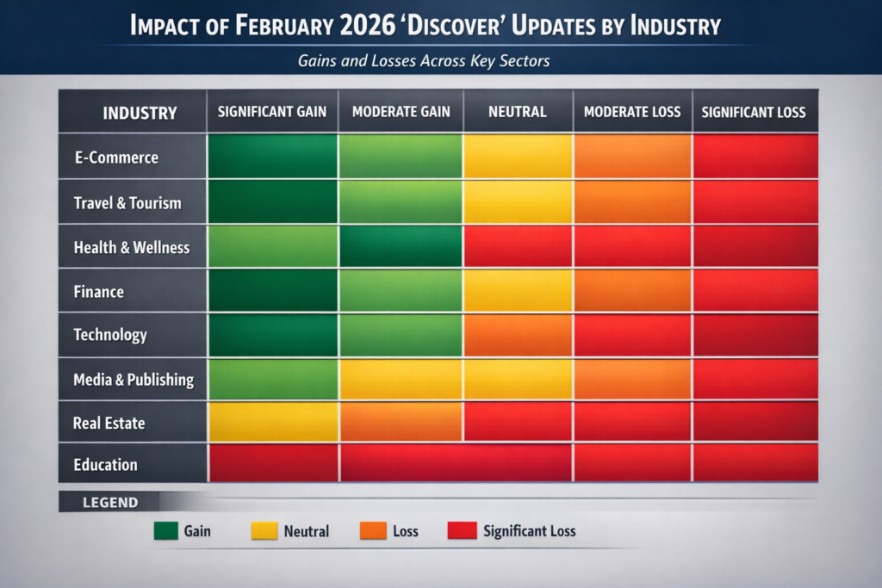882x588 pixels.
Task: Click the green Gain legend swatch
Action: pos(165,531)
